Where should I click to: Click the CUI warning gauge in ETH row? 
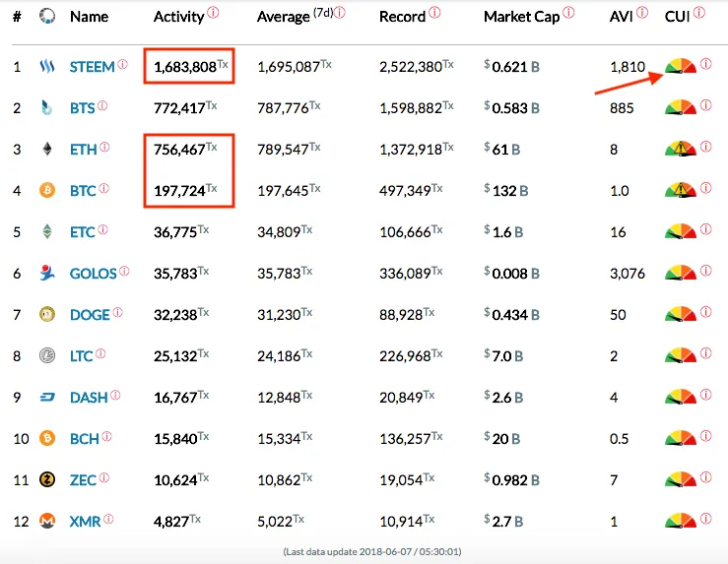pyautogui.click(x=681, y=149)
